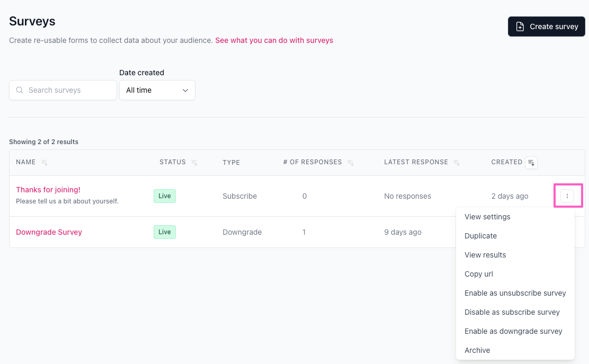Enable as unsubscribe survey

pos(515,293)
